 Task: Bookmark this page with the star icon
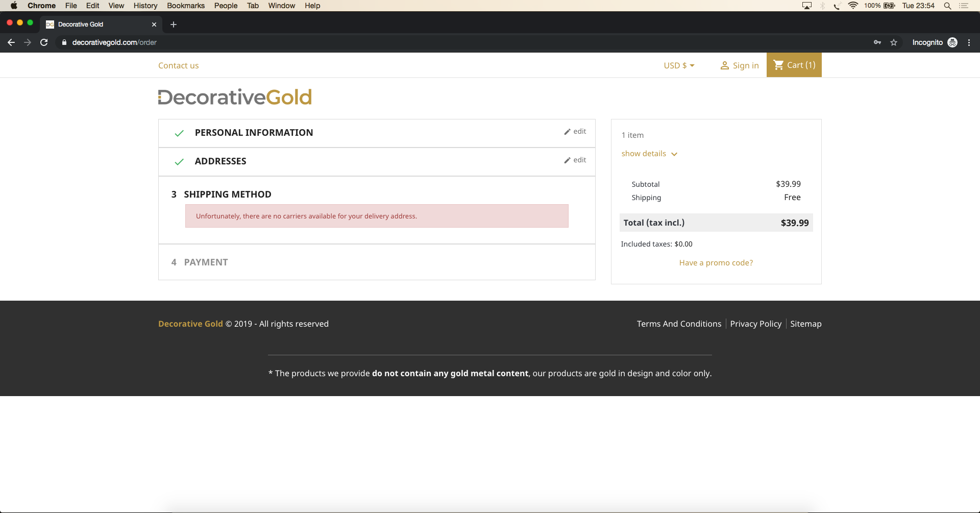(x=894, y=42)
